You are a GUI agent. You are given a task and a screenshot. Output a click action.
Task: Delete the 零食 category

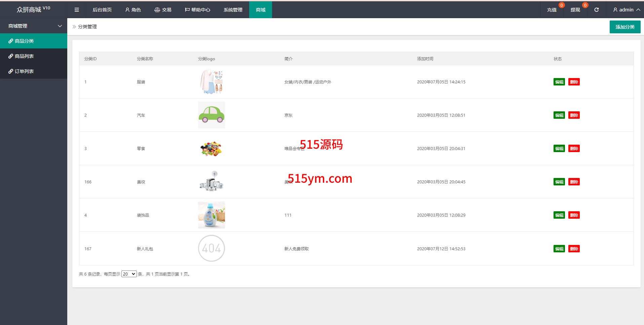pos(574,148)
